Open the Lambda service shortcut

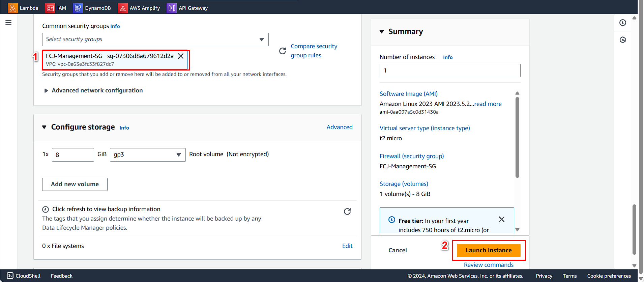coord(23,8)
